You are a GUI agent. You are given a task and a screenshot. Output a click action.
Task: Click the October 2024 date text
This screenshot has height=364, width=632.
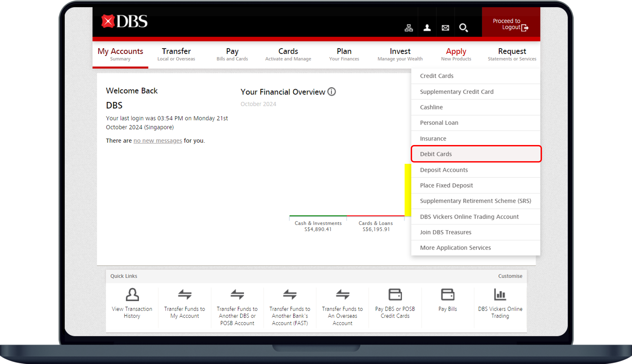click(258, 104)
